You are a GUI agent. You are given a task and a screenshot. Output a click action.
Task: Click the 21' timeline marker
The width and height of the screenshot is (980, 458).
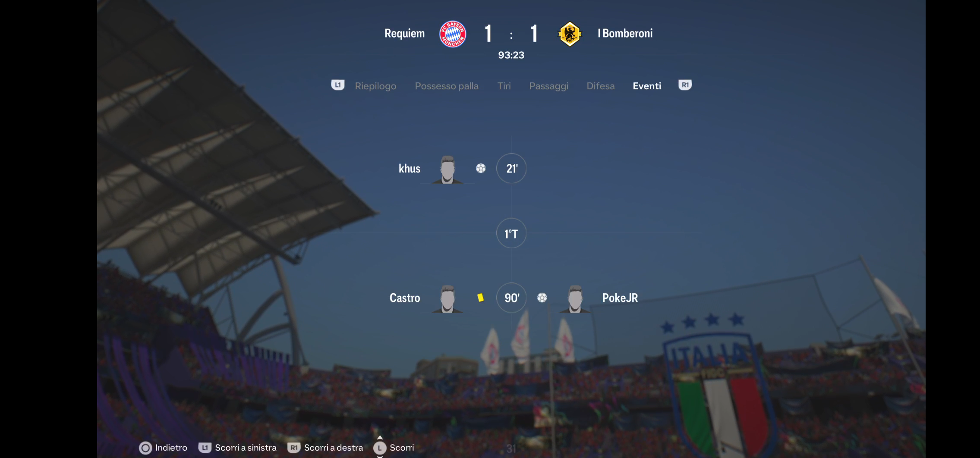click(511, 168)
